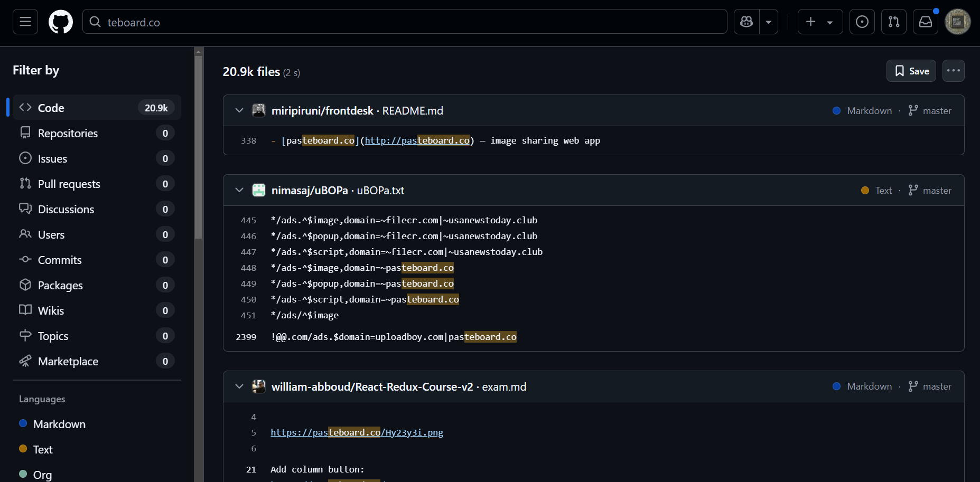Focus the search field containing teboard.co
The height and width of the screenshot is (482, 980).
405,22
